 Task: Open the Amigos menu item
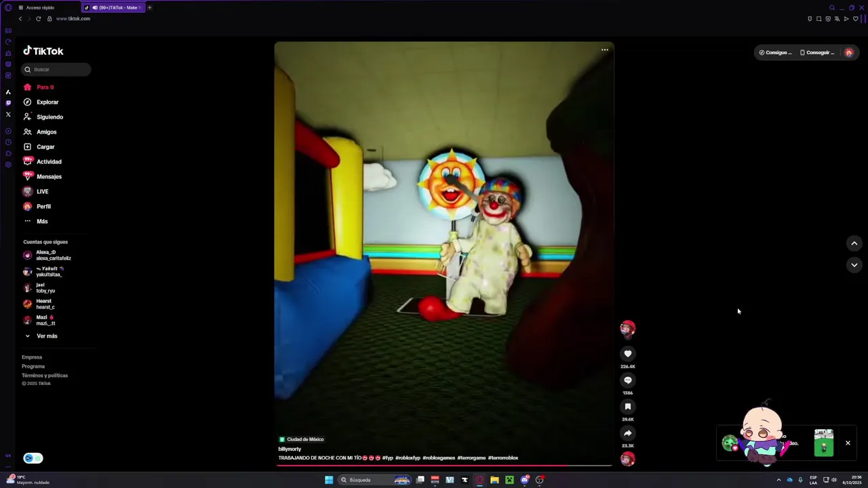[x=40, y=132]
